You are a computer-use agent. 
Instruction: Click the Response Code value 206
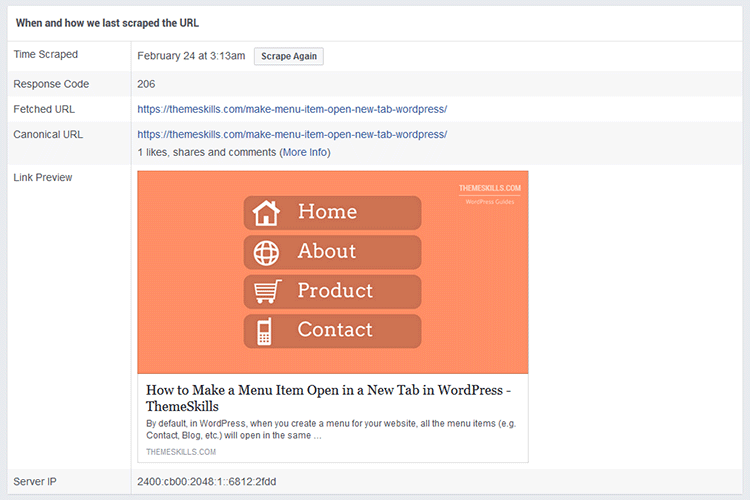click(146, 84)
